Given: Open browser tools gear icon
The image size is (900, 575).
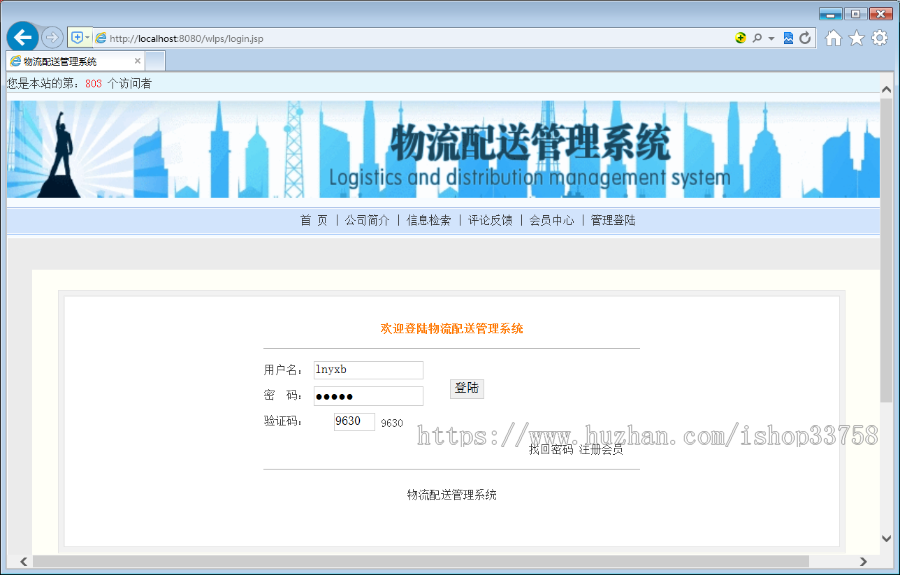Looking at the screenshot, I should (879, 38).
